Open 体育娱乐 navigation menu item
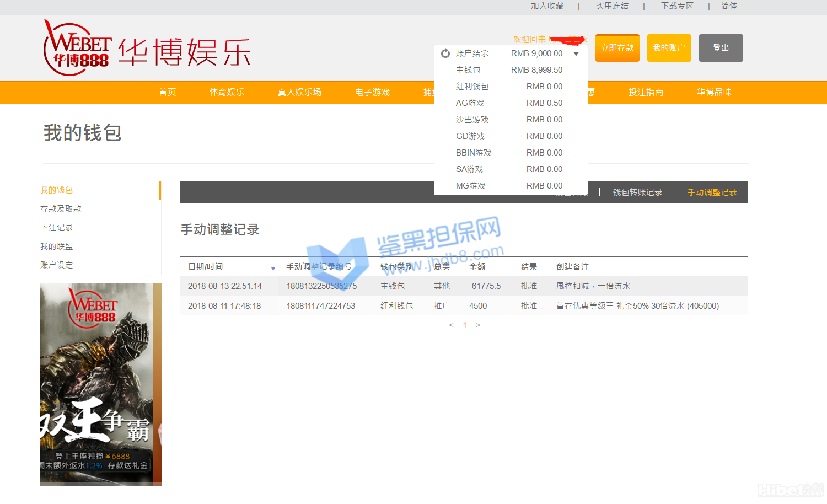 pyautogui.click(x=227, y=92)
